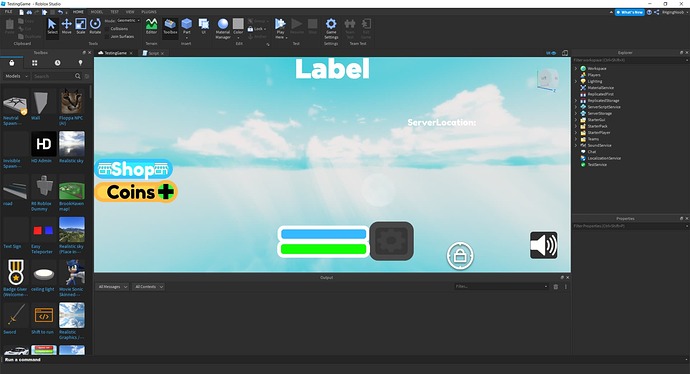Click the Toolbox search options filter icon

click(x=87, y=76)
